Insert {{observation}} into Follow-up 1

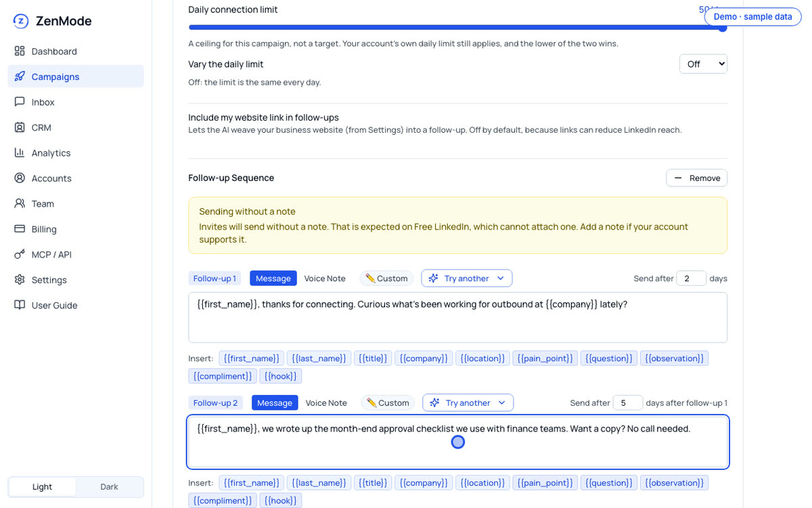tap(675, 358)
